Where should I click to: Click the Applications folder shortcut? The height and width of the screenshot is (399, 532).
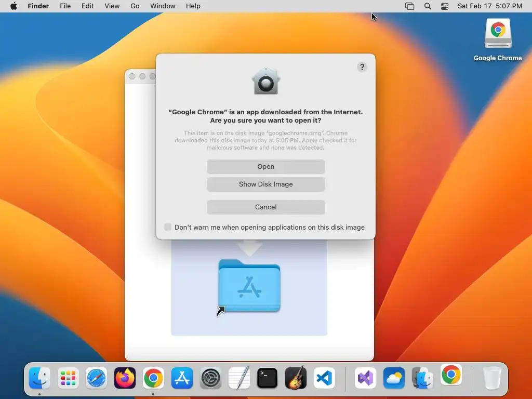tap(249, 286)
